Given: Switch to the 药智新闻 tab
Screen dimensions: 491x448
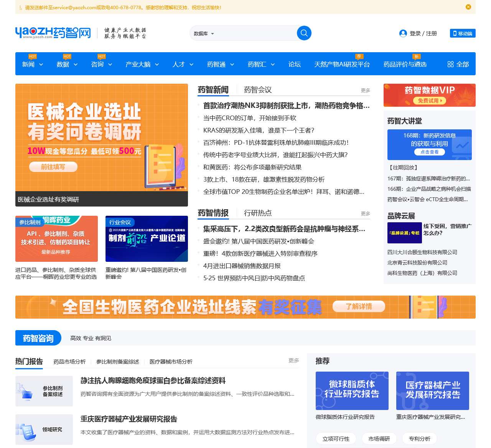Looking at the screenshot, I should pos(213,89).
